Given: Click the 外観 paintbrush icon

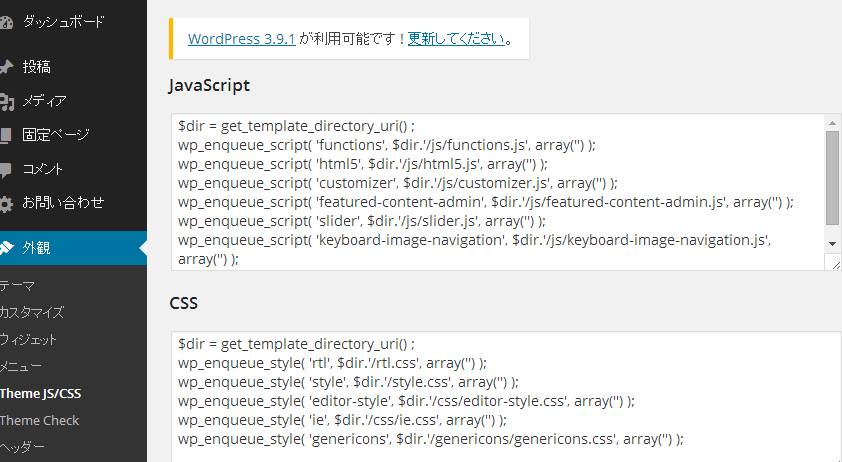Looking at the screenshot, I should [x=6, y=248].
